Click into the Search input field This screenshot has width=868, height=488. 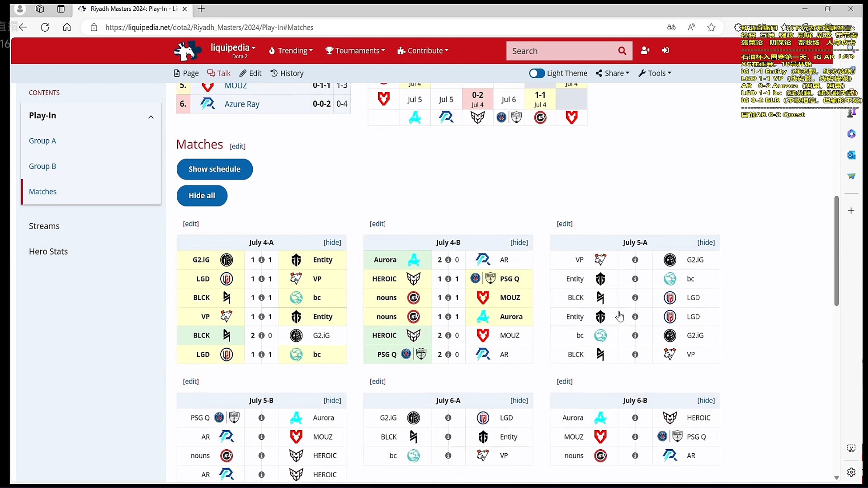pyautogui.click(x=561, y=51)
